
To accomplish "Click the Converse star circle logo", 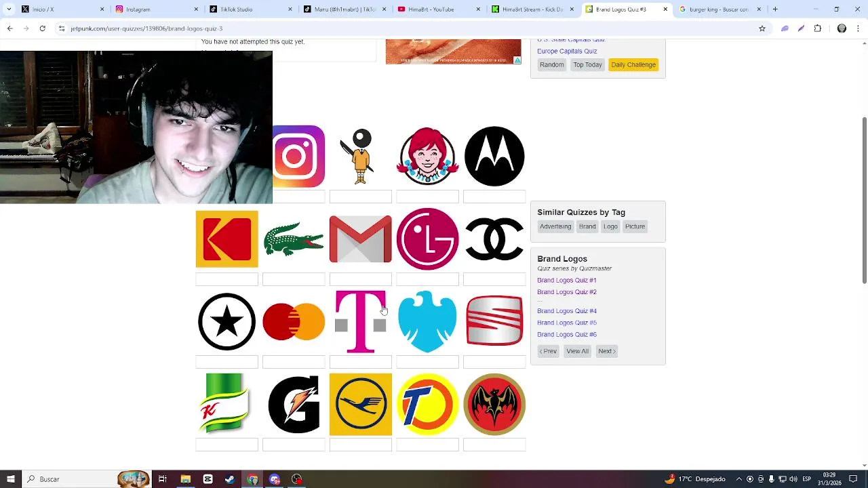I will pyautogui.click(x=226, y=321).
